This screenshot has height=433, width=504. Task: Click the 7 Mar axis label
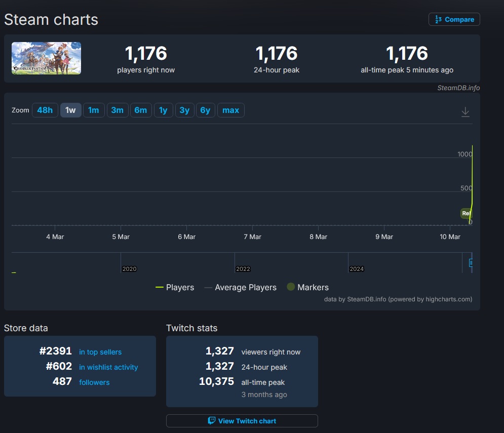(x=252, y=237)
